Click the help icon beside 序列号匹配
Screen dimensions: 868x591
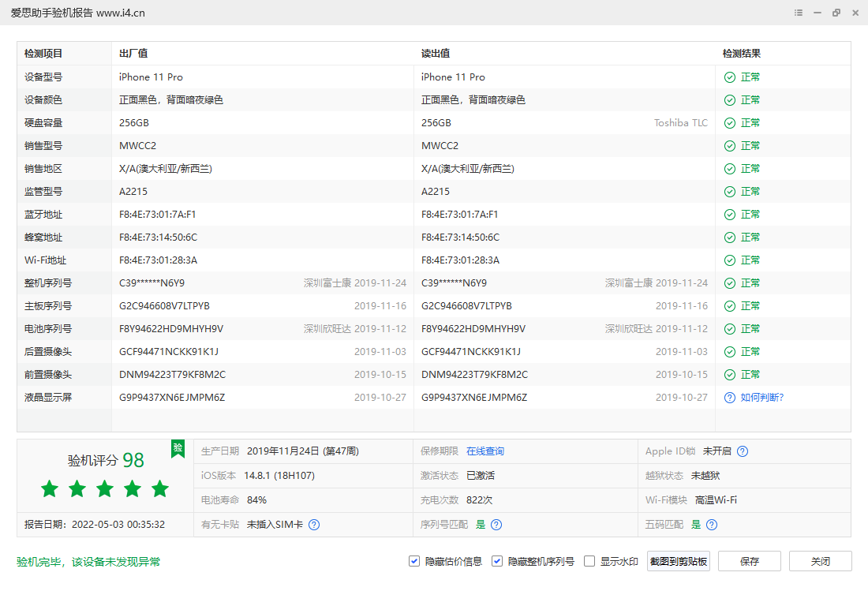coord(496,525)
